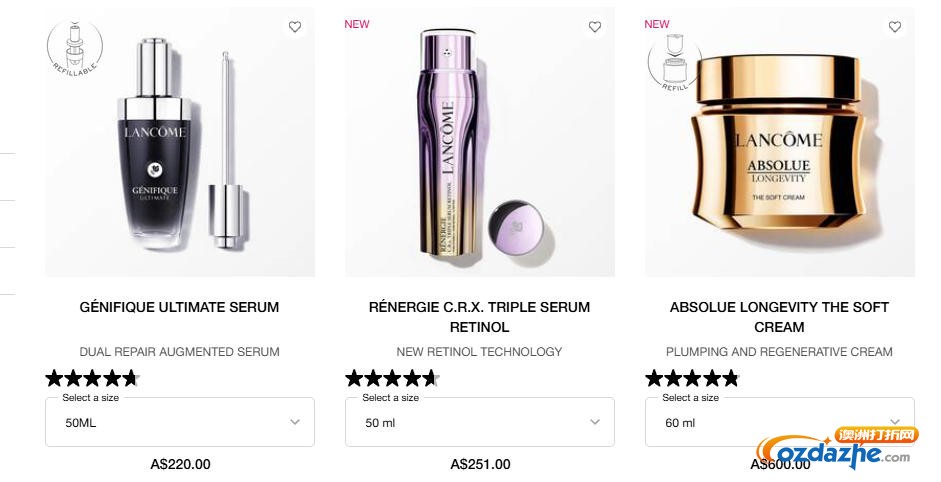Image resolution: width=941 pixels, height=482 pixels.
Task: View five-star rating of Absolue Soft Cream
Action: pos(693,378)
